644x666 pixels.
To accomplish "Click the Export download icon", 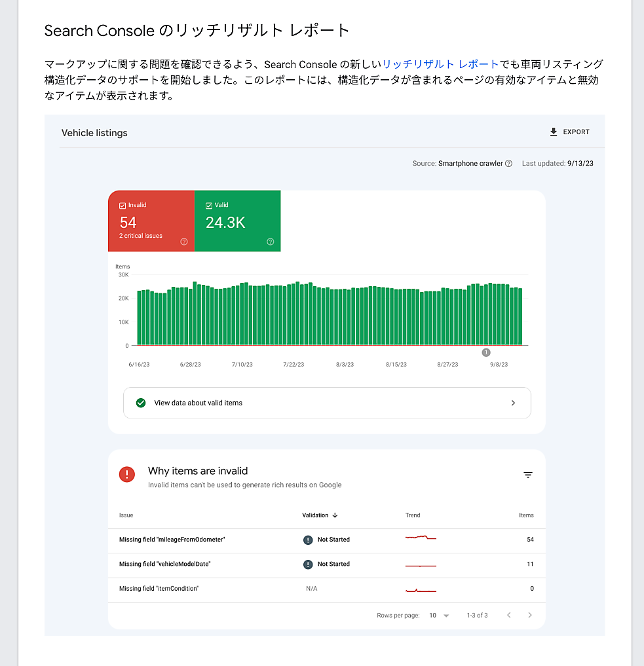I will 554,132.
